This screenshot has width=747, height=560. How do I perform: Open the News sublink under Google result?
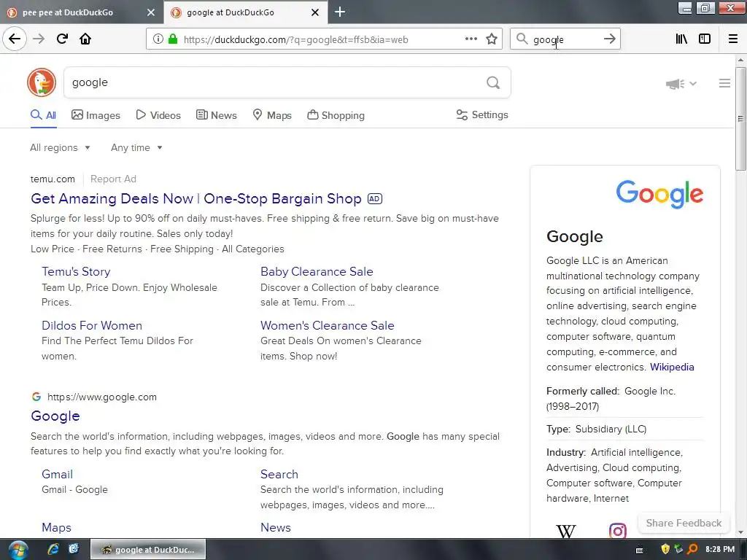click(x=275, y=528)
